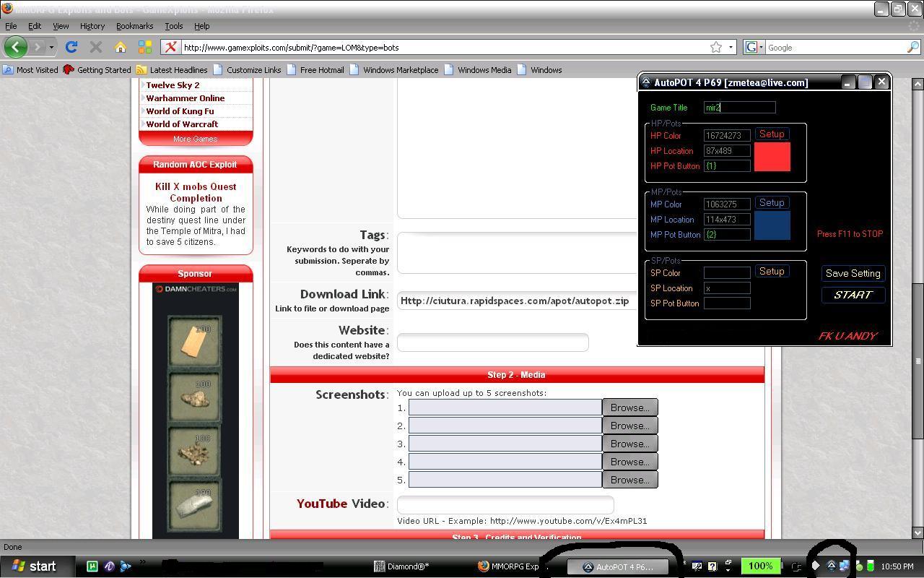
Task: Click the round blue quick launch icon
Action: click(109, 566)
